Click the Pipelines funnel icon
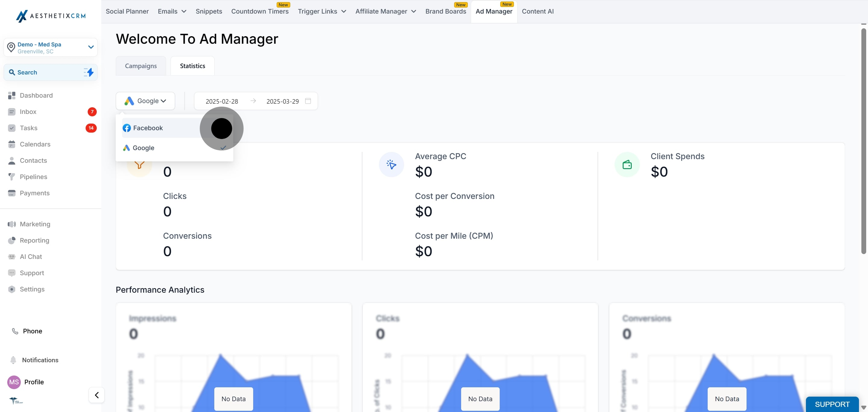The height and width of the screenshot is (412, 868). (x=12, y=177)
